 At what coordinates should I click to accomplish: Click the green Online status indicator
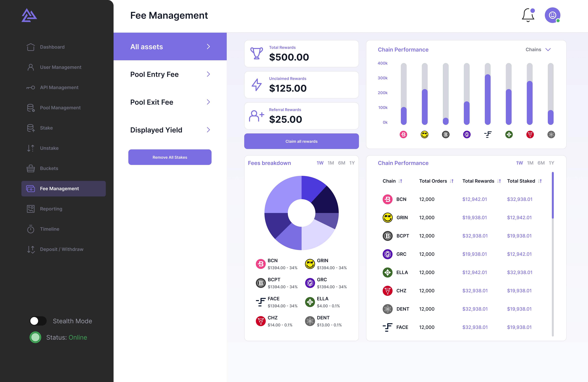point(35,337)
